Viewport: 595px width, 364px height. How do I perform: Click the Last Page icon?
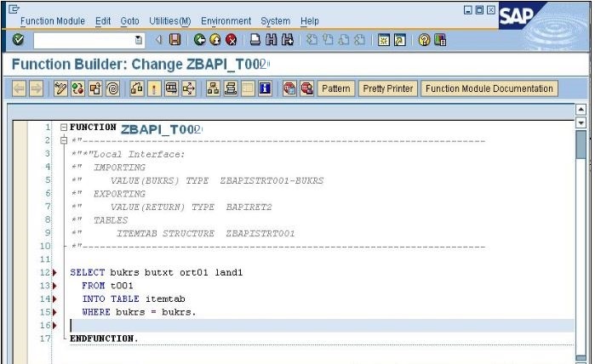pyautogui.click(x=360, y=39)
